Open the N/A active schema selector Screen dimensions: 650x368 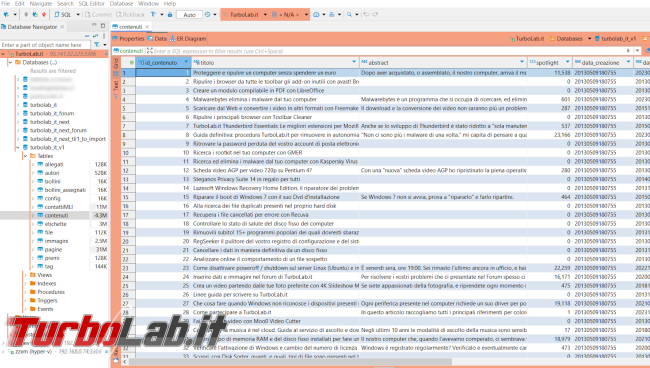click(290, 15)
